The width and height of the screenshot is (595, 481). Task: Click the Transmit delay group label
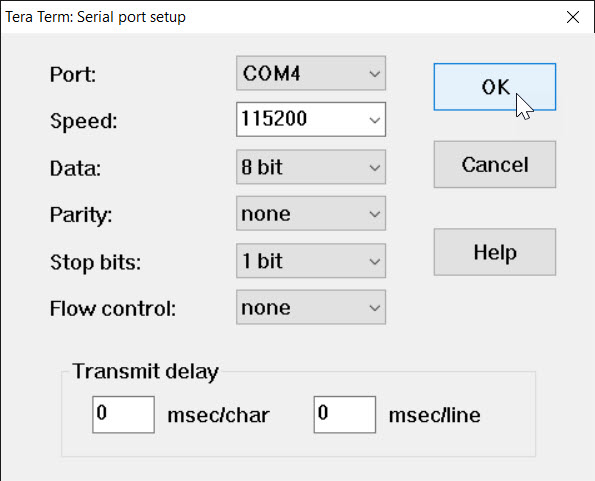(x=145, y=371)
